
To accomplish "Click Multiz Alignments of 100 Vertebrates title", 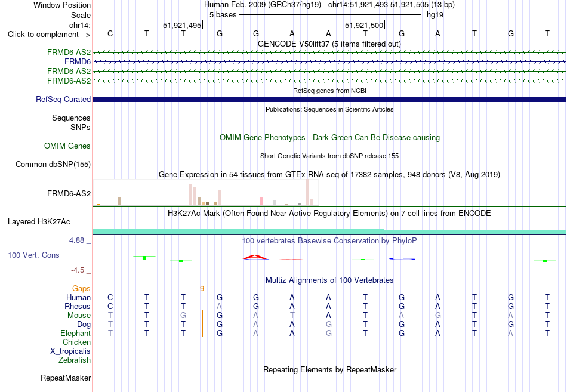I will pyautogui.click(x=329, y=280).
